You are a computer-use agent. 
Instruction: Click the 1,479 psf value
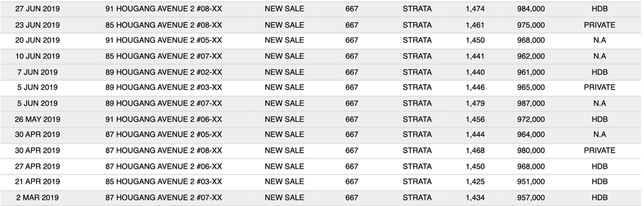click(x=475, y=103)
